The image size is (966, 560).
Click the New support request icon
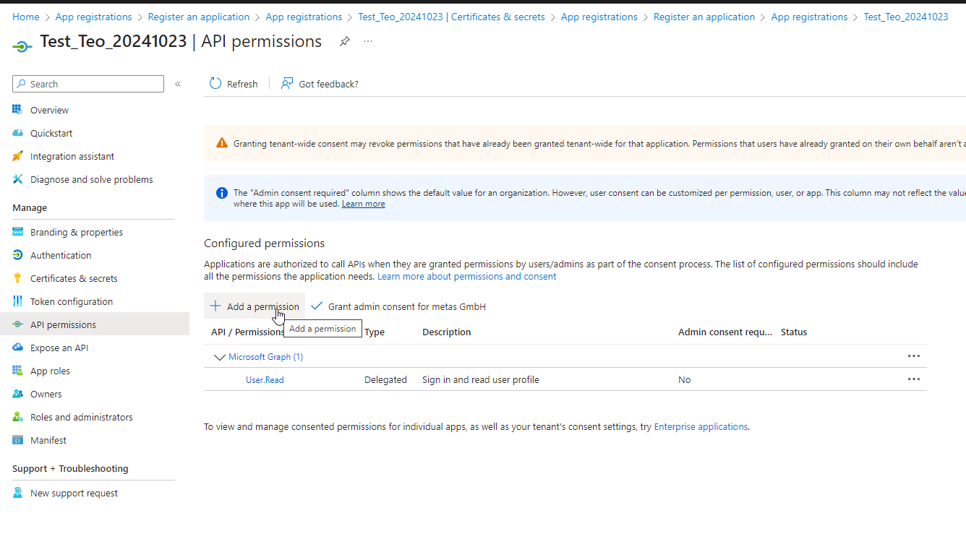[17, 493]
